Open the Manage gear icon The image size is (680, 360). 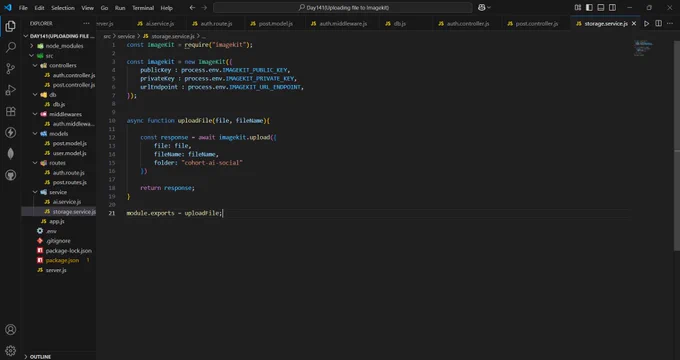click(10, 350)
